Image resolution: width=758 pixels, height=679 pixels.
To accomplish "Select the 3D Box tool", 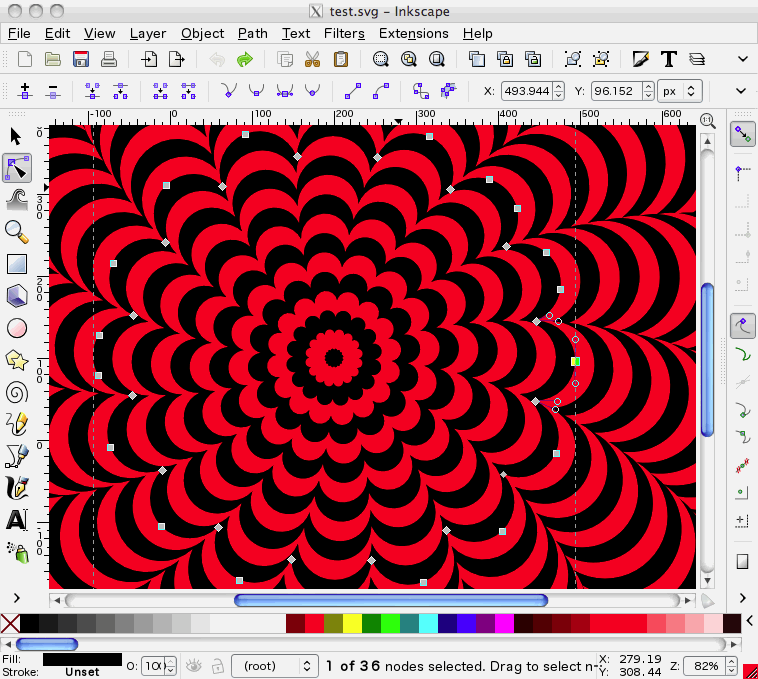I will [x=17, y=295].
